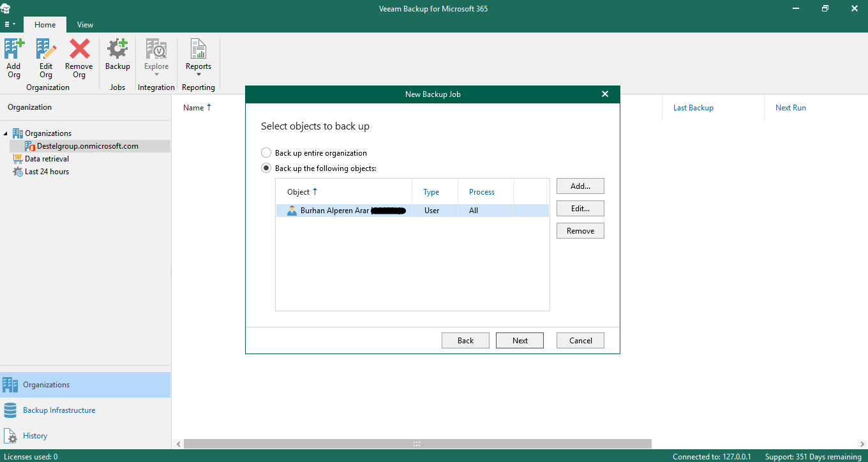
Task: Click Support: 351 Days remaining text
Action: [813, 457]
